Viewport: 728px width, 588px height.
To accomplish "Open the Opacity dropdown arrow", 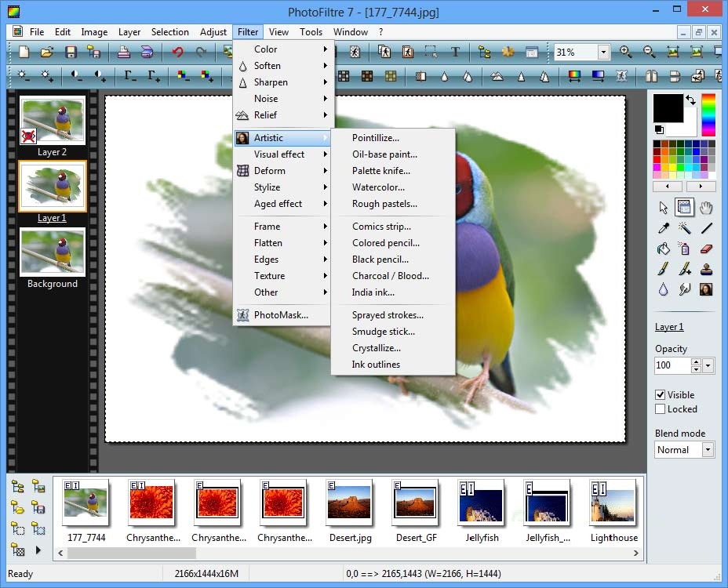I will tap(708, 366).
